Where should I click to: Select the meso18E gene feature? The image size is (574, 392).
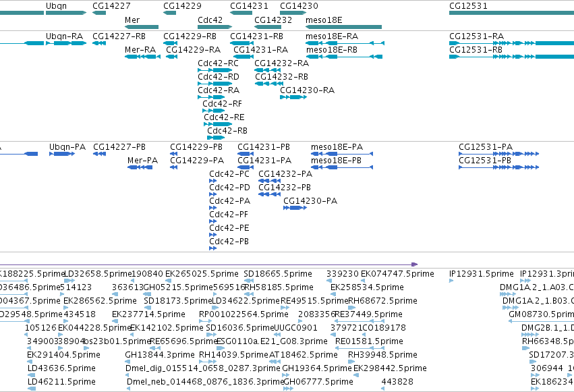[x=343, y=27]
